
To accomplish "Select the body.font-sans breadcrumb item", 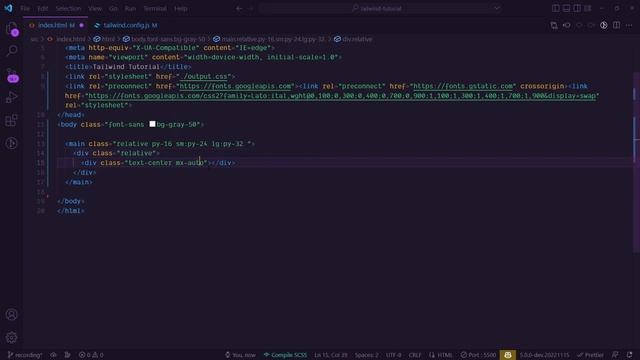I will pyautogui.click(x=168, y=39).
